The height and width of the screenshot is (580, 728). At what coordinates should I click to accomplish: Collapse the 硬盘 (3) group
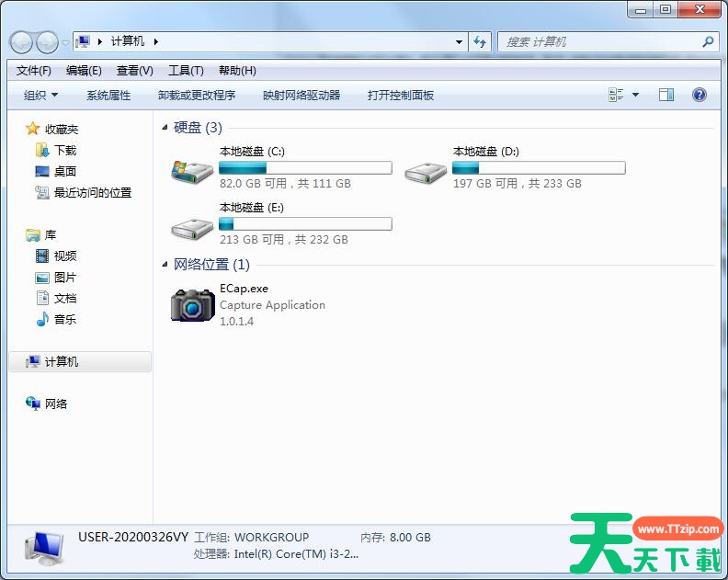point(165,127)
